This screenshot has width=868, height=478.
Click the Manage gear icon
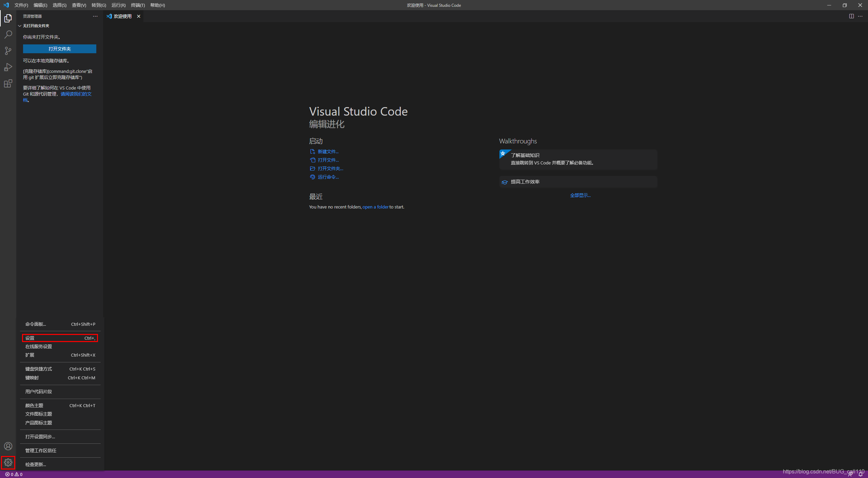(8, 462)
